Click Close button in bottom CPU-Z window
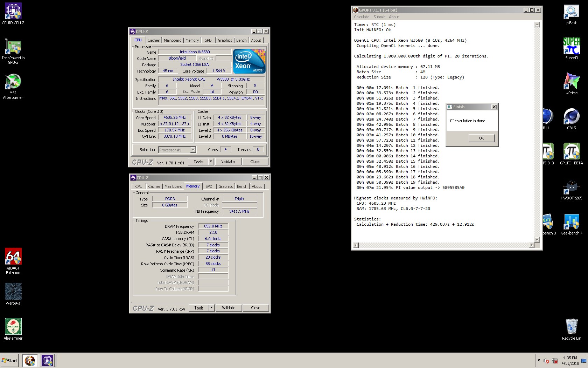The image size is (588, 368). coord(255,308)
